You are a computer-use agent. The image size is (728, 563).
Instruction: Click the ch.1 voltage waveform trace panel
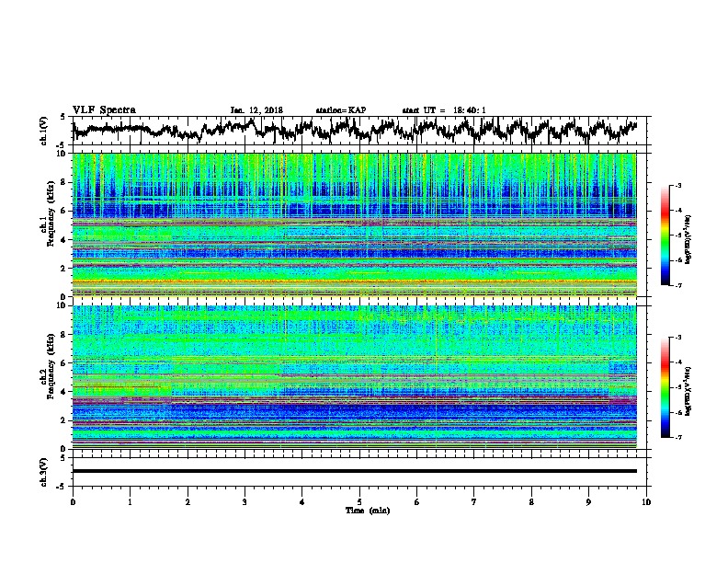[x=361, y=131]
